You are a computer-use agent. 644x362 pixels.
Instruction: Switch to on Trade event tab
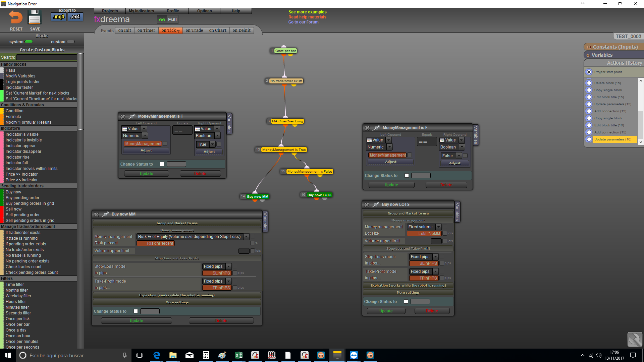tap(194, 31)
